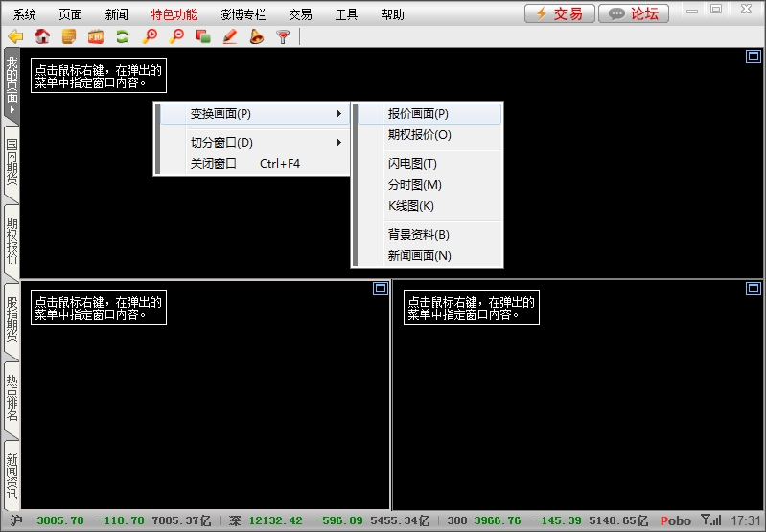The width and height of the screenshot is (766, 532).
Task: Open the F10 background info icon
Action: click(x=96, y=36)
